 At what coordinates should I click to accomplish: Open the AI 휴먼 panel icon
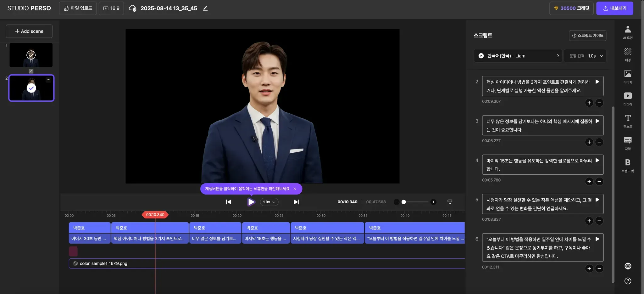pyautogui.click(x=628, y=32)
